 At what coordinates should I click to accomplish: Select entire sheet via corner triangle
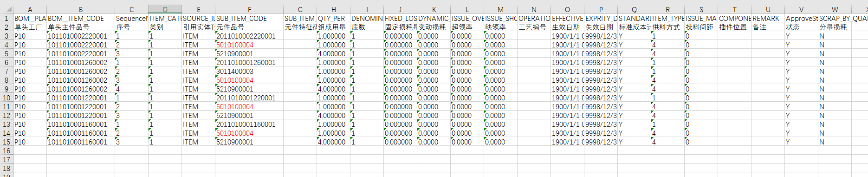coord(6,9)
